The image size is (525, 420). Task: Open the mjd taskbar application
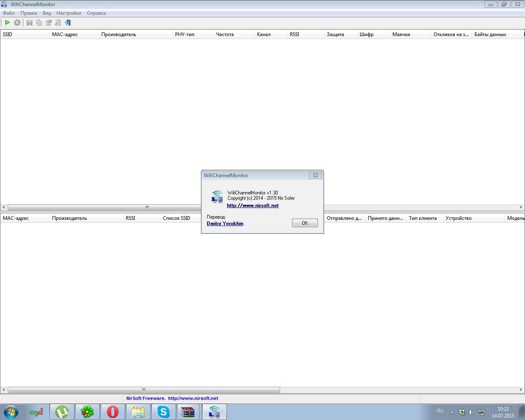(x=37, y=412)
